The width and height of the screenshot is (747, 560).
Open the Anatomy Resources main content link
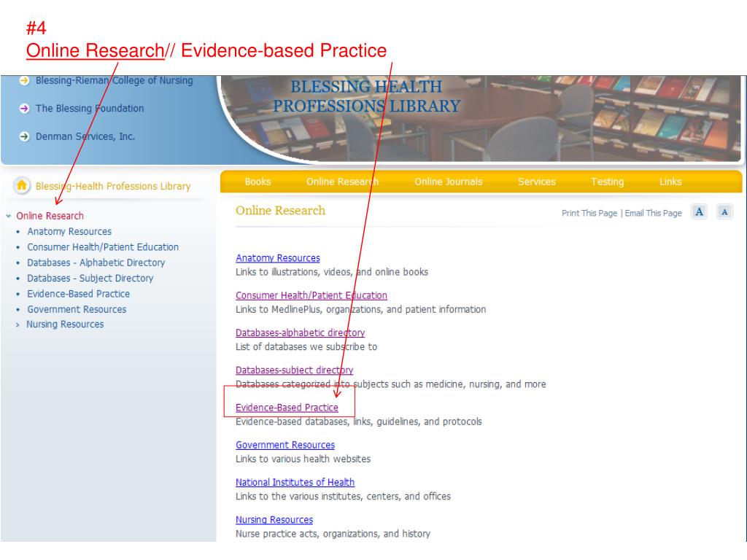click(x=278, y=258)
